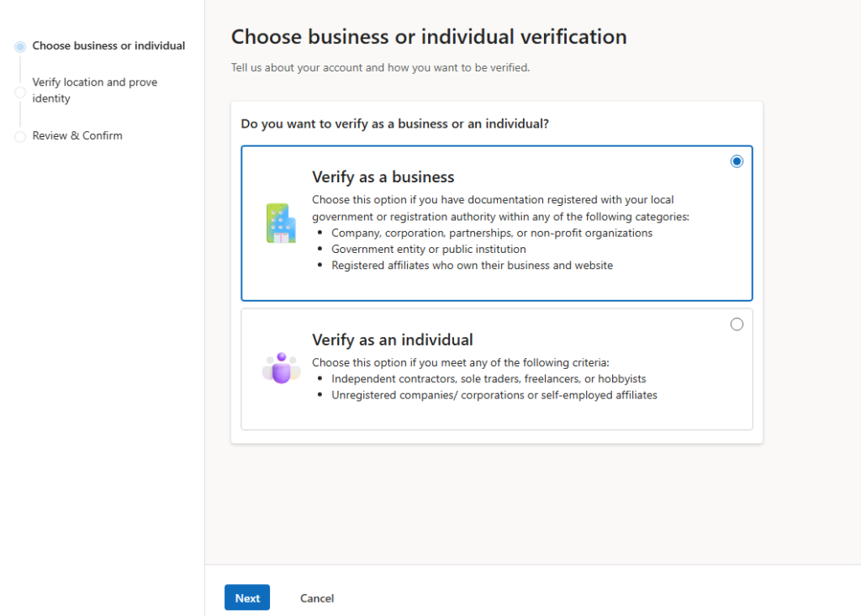
Task: Click the step circle beside Review & Confirm
Action: (20, 136)
